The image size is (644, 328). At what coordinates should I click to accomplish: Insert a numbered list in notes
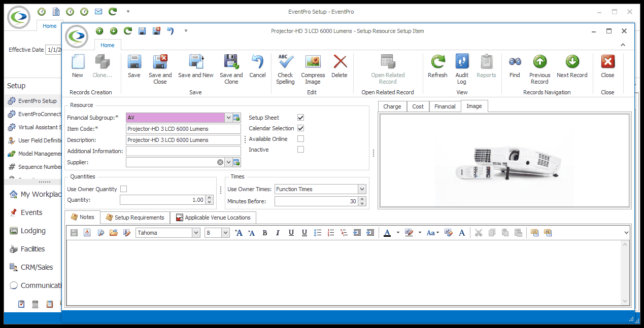point(331,233)
